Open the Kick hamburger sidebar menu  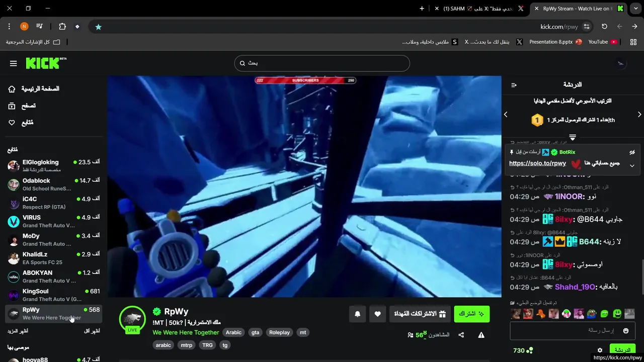[x=14, y=63]
